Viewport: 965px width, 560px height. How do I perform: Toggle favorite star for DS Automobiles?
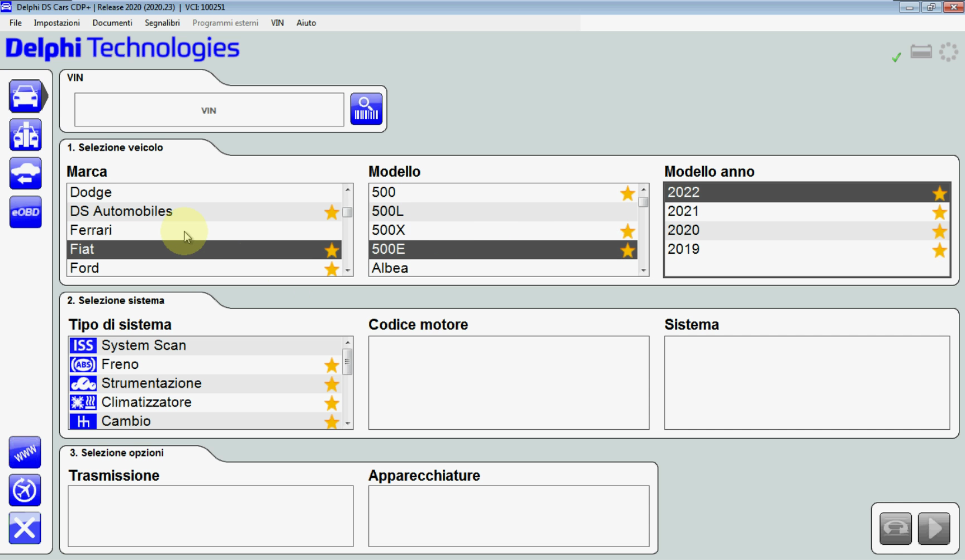coord(332,212)
